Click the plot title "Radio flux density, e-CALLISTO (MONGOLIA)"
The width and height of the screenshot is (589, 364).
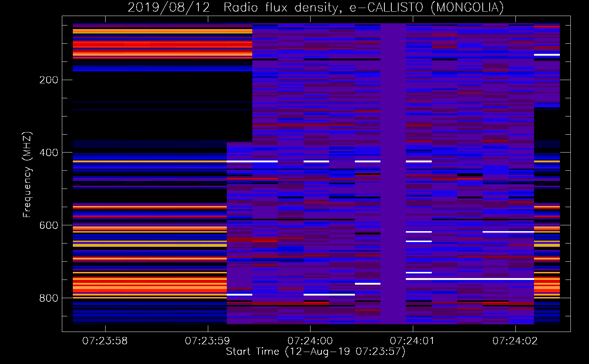point(363,8)
